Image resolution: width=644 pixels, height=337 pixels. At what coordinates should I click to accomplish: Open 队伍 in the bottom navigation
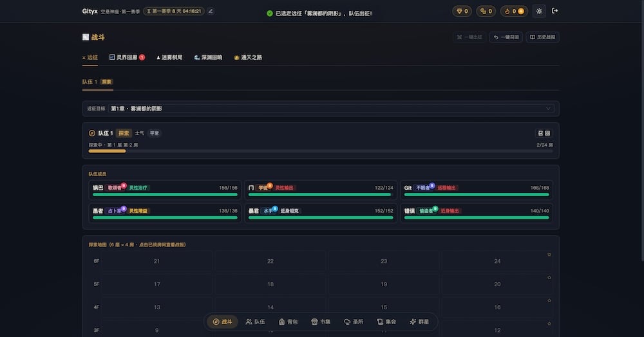[x=255, y=322]
